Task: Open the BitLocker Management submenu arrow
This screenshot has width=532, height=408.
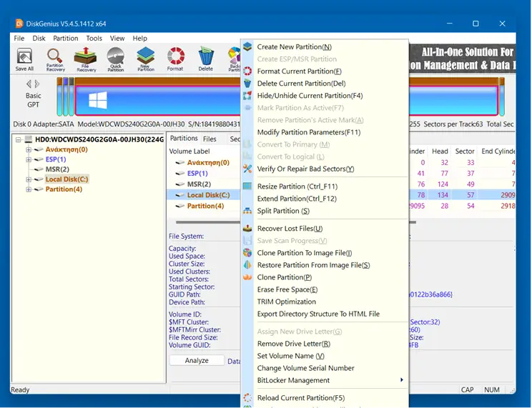Action: (x=402, y=380)
